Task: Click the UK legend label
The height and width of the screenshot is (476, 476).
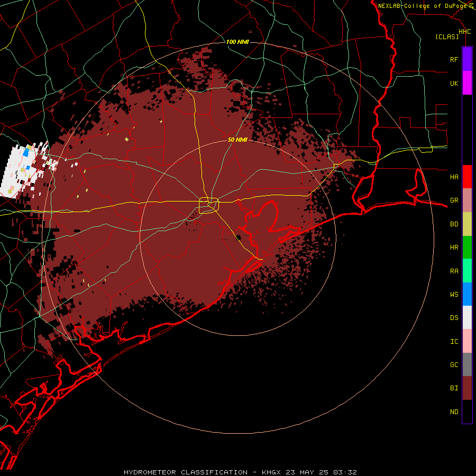Action: (x=454, y=83)
